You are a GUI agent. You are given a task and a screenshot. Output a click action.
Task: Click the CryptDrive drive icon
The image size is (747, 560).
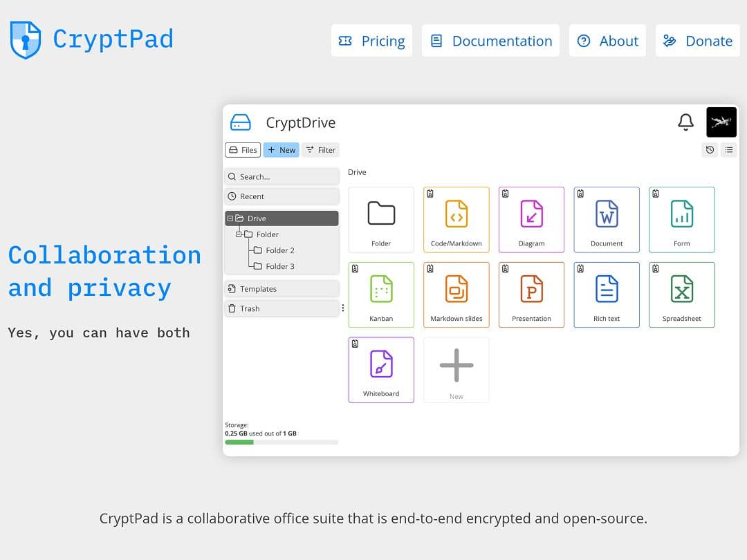pos(241,122)
